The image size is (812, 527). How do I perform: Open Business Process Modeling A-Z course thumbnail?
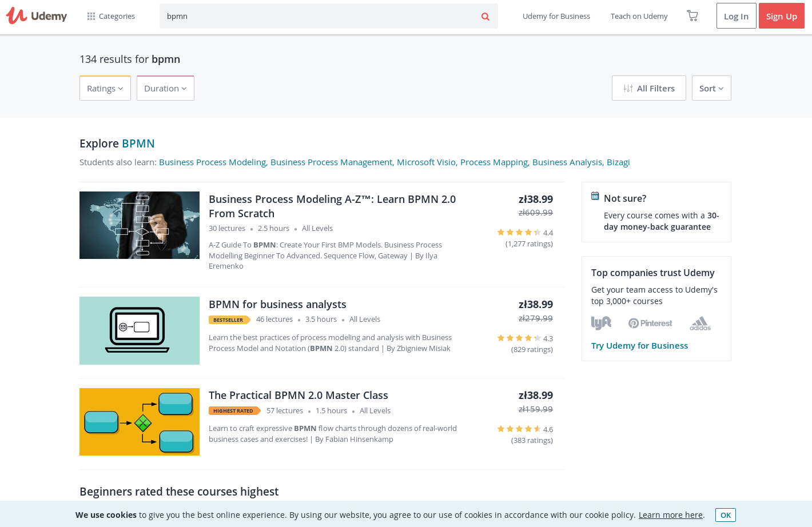coord(140,225)
